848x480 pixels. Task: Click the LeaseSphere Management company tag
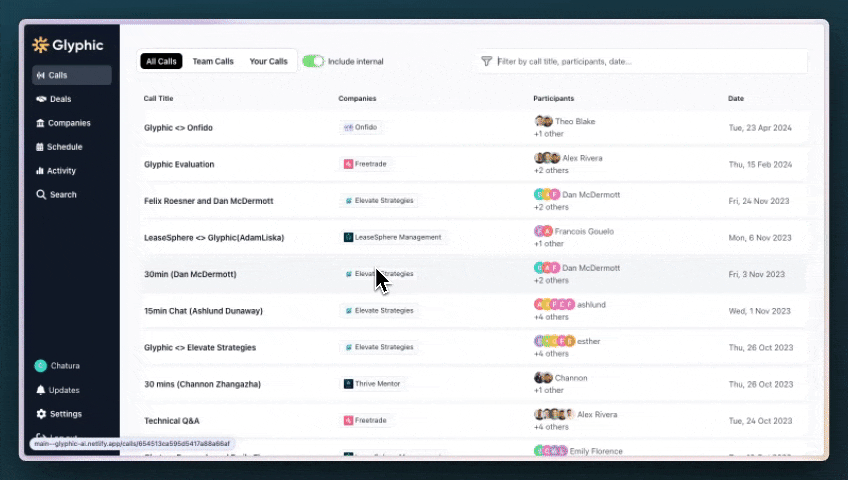(x=393, y=237)
